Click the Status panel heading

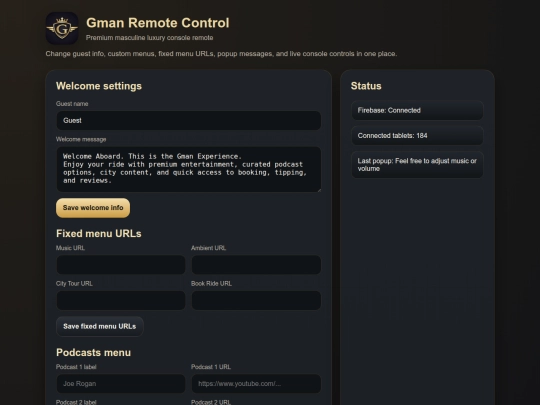click(366, 86)
